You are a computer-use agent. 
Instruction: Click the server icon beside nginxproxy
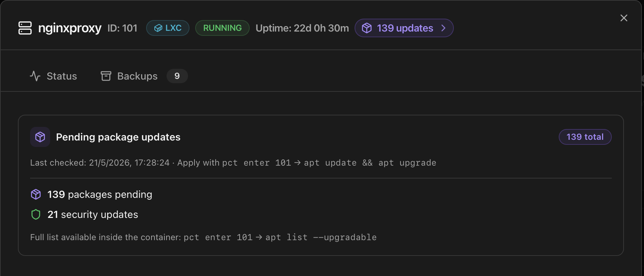point(25,28)
